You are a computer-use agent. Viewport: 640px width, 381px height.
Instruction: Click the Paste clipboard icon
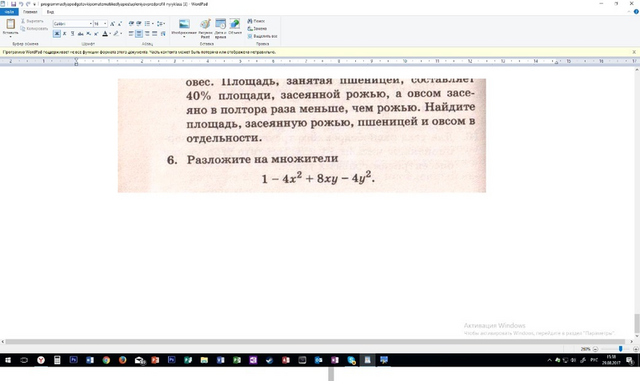(x=11, y=24)
